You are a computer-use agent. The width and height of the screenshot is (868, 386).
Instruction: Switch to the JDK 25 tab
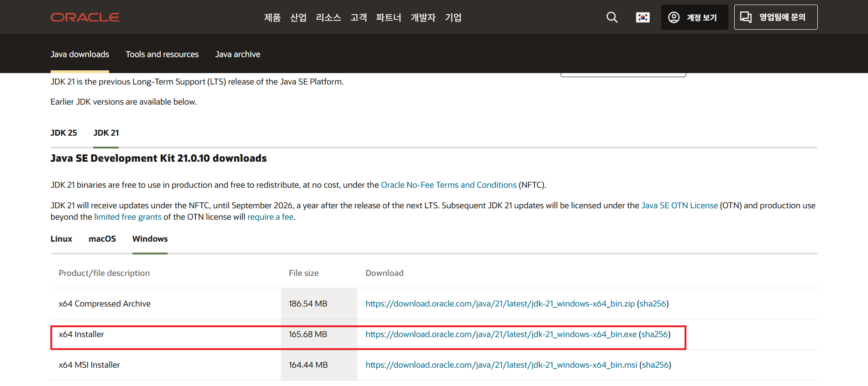(x=63, y=133)
